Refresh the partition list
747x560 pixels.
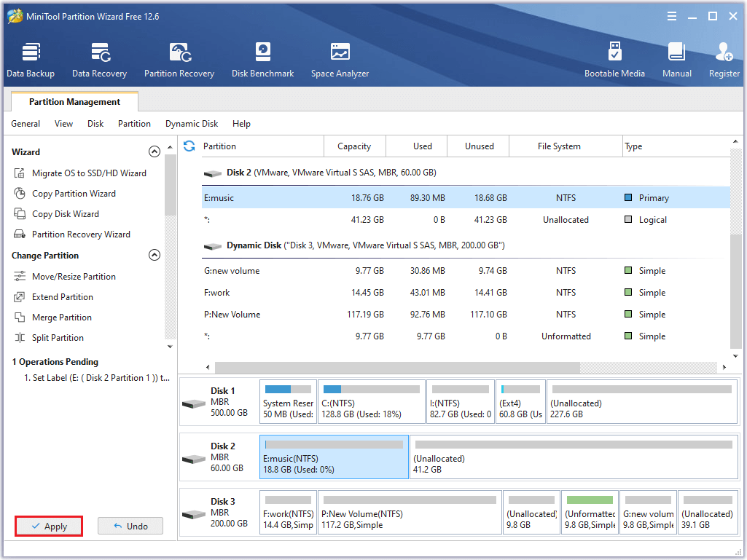(189, 146)
